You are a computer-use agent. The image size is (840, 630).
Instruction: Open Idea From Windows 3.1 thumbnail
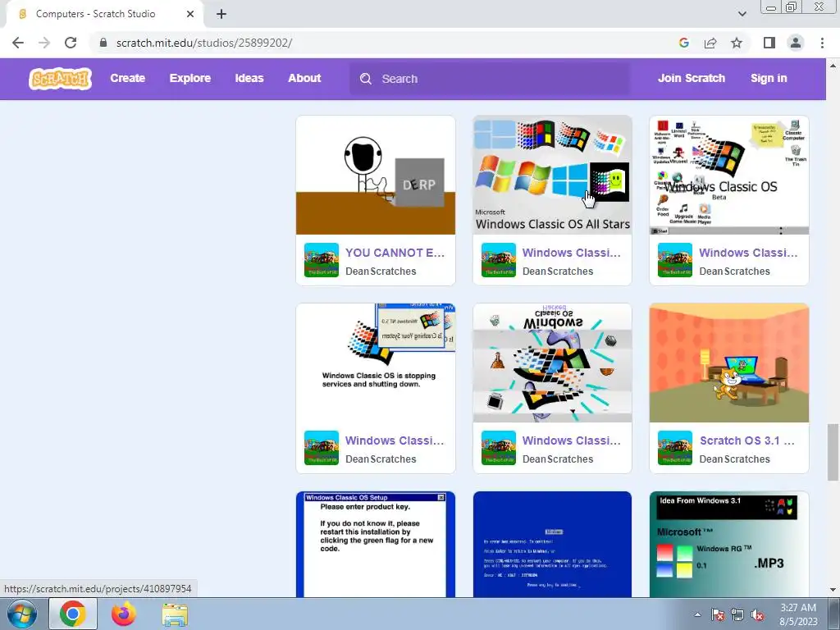[x=729, y=545]
